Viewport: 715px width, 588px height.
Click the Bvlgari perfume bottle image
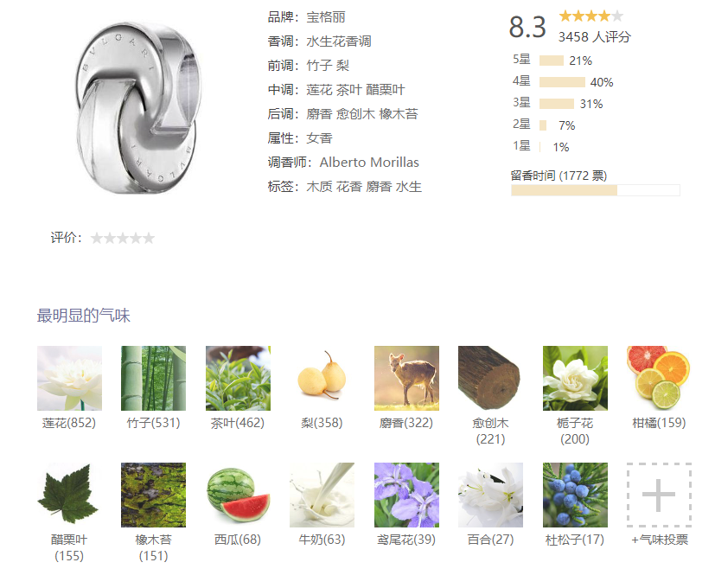[137, 107]
